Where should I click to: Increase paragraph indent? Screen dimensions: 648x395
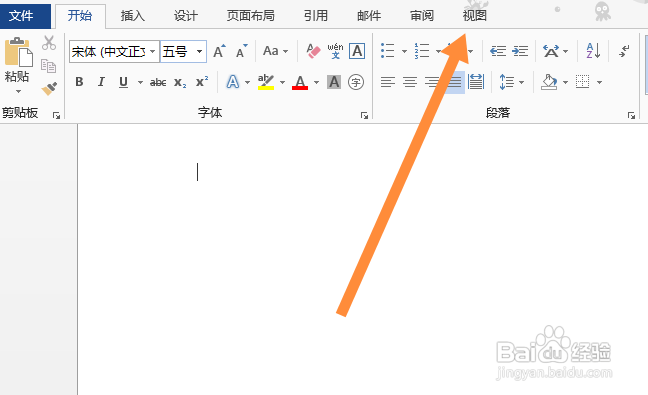point(520,51)
